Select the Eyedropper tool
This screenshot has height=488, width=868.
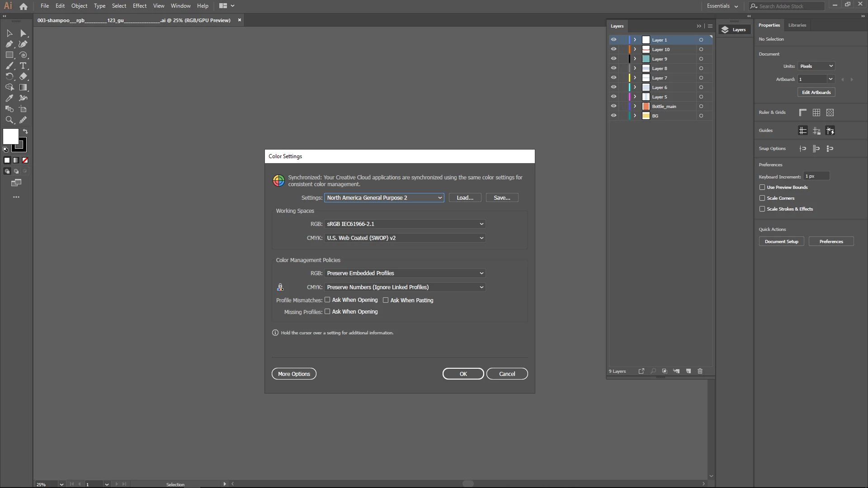pos(9,99)
